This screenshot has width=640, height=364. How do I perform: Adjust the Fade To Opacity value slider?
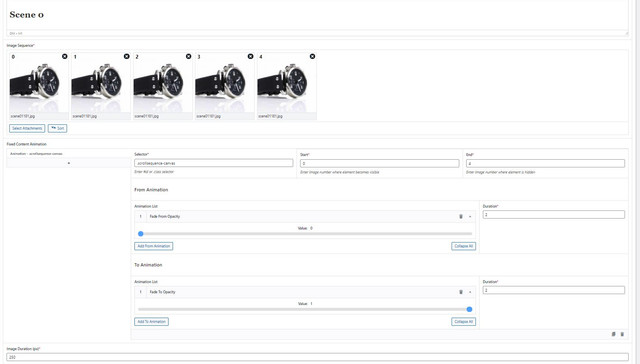point(469,309)
